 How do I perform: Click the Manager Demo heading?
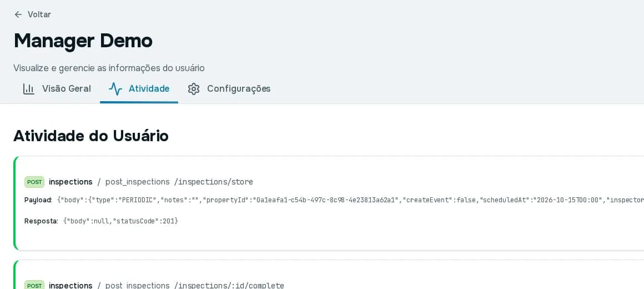coord(83,41)
